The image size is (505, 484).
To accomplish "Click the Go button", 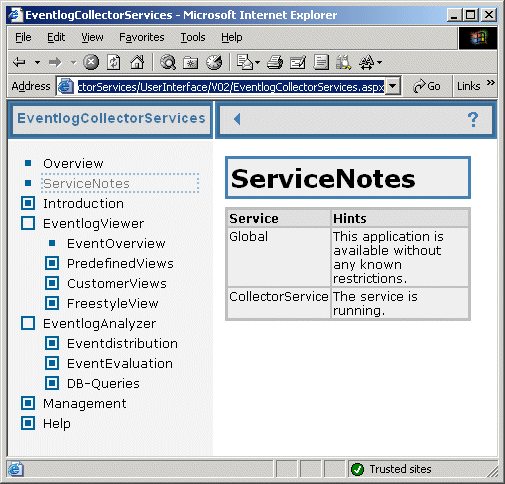I will point(427,86).
